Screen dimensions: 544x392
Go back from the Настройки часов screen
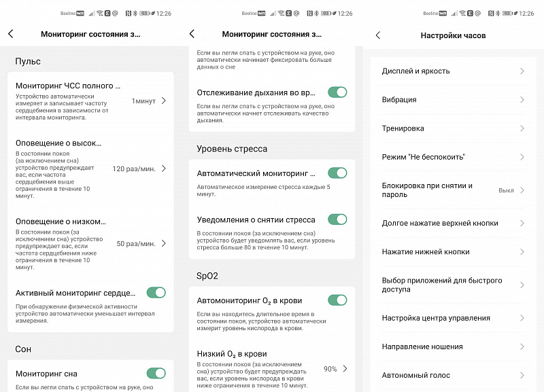pos(378,35)
